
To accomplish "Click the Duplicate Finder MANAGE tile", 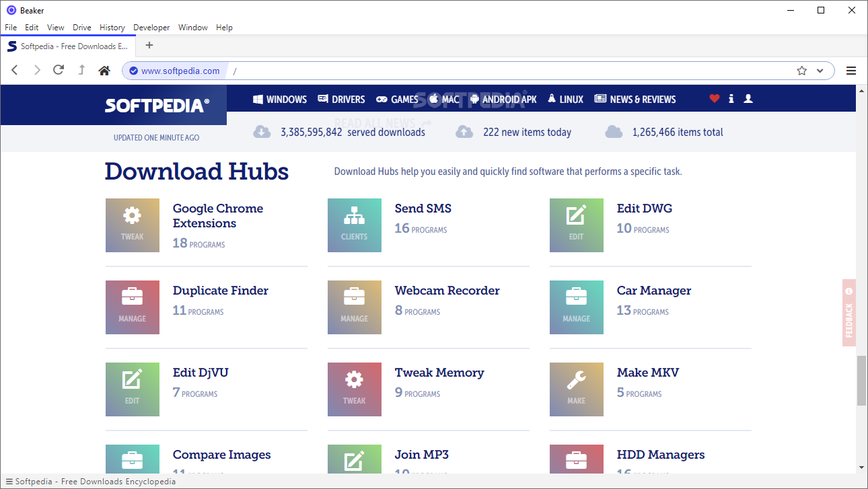I will [x=133, y=307].
